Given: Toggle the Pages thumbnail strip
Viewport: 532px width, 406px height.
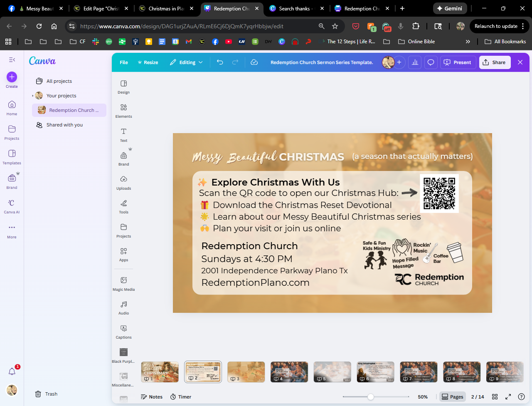Looking at the screenshot, I should tap(452, 397).
